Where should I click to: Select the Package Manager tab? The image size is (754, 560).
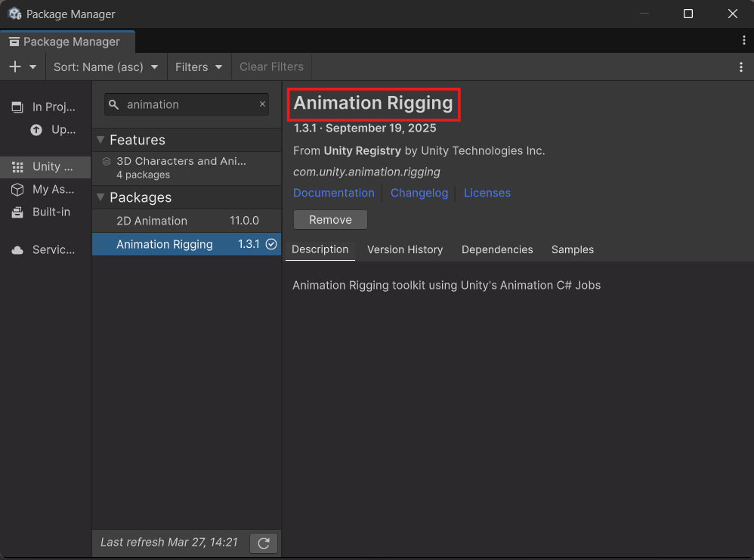[67, 42]
